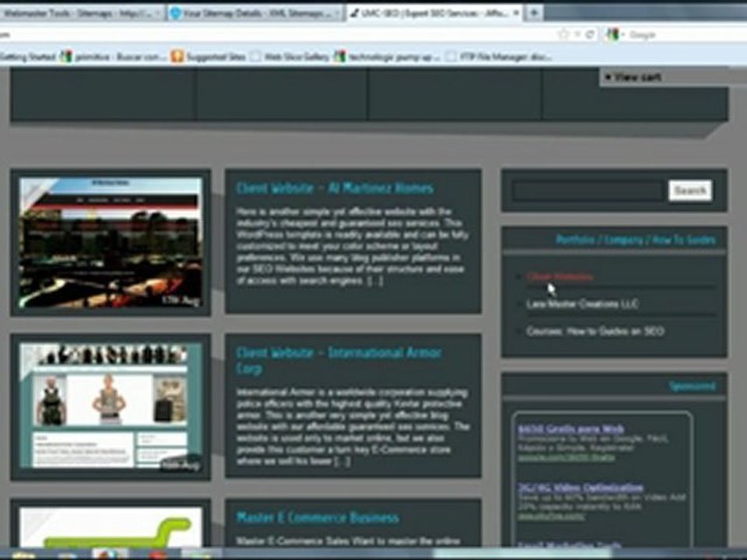Open the International Armor Corp thumbnail
The image size is (747, 560).
110,406
